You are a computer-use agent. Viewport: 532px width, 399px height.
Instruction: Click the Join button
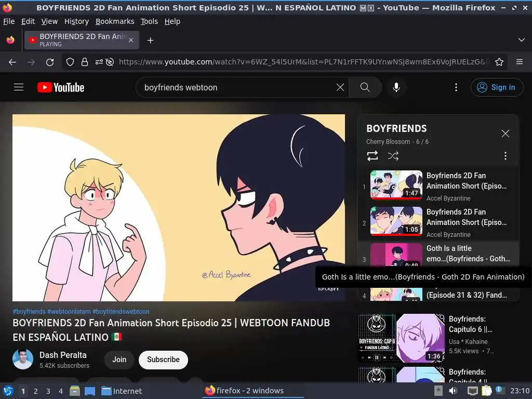[x=119, y=360]
